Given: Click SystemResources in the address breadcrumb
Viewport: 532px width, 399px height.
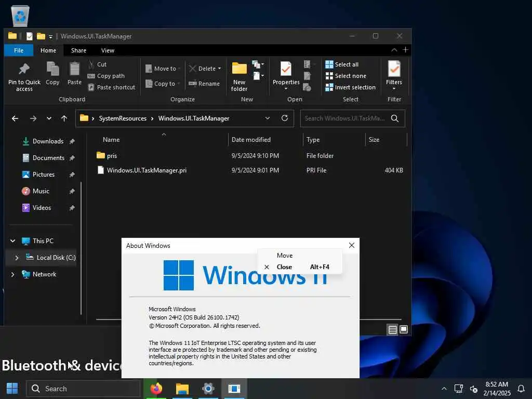Looking at the screenshot, I should click(123, 118).
